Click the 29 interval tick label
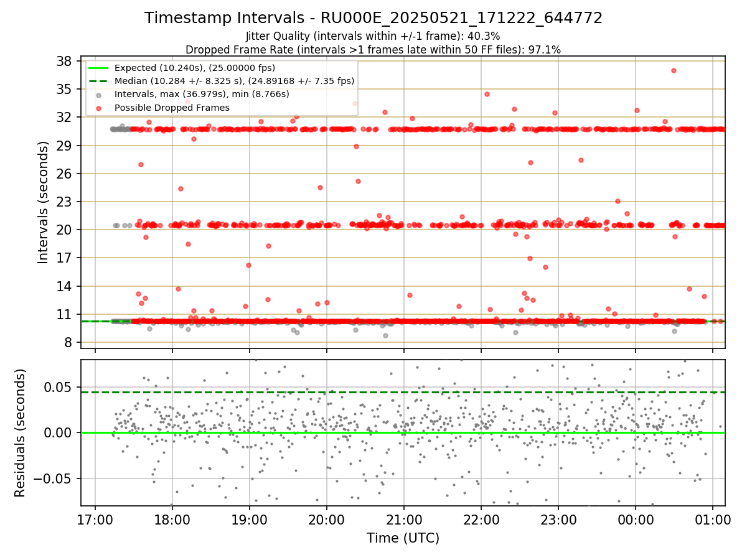747x560 pixels. pos(64,146)
